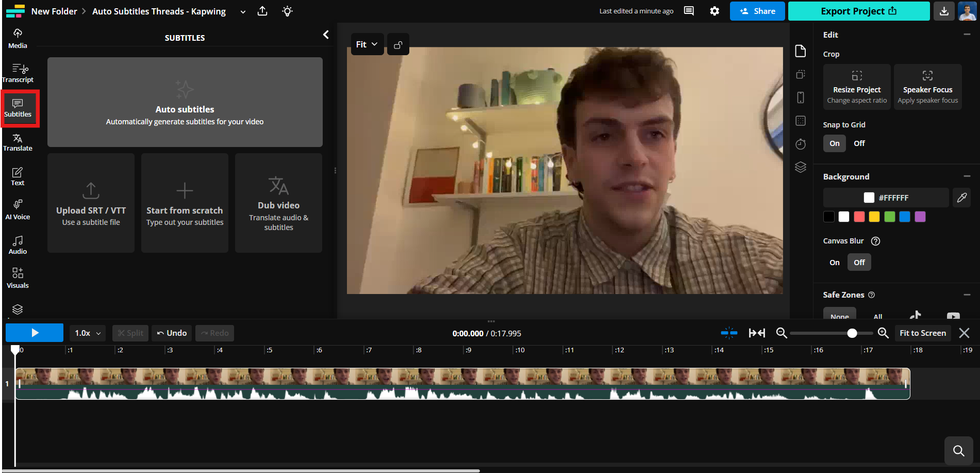This screenshot has width=980, height=473.
Task: Select the Transcript tool in the sidebar
Action: pyautogui.click(x=19, y=72)
